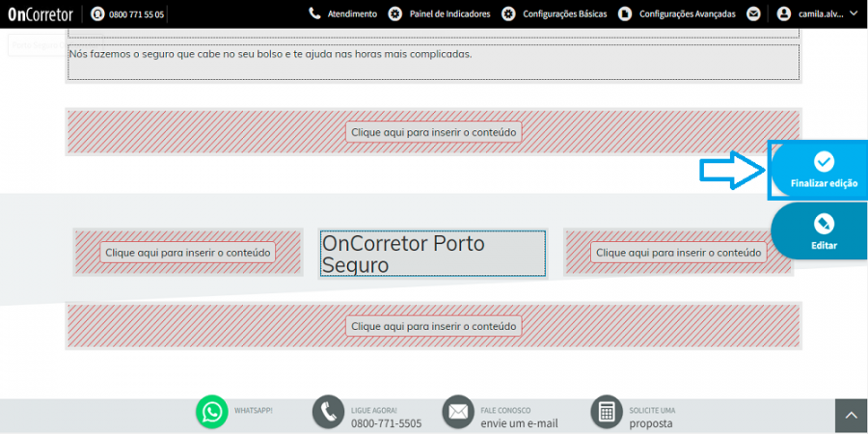Click the scroll-to-top arrow button
Screen dimensions: 868x434
(x=852, y=417)
